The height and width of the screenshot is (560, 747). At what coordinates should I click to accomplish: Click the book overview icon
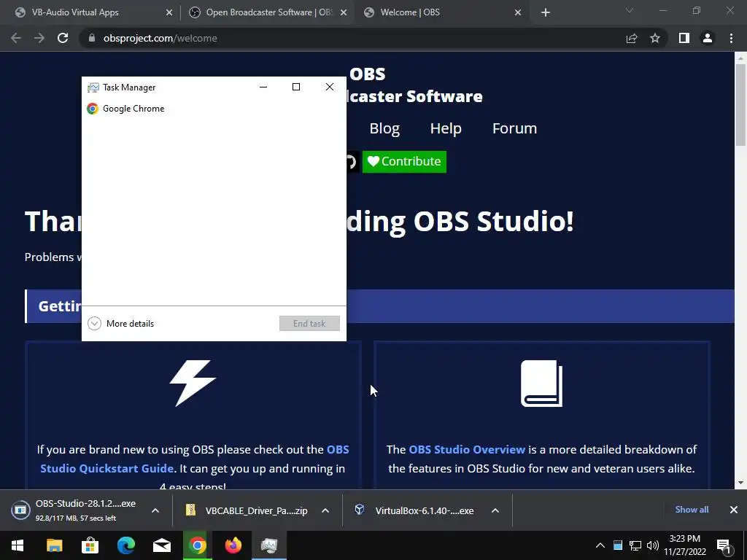[x=542, y=384]
